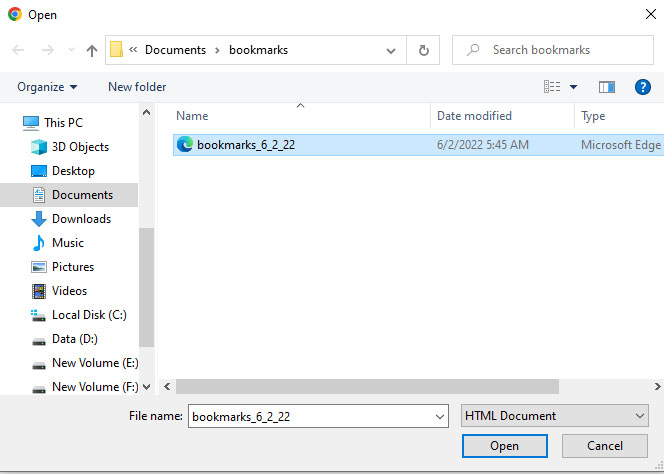Click the Open button
Viewport: 664px width, 474px height.
point(504,446)
